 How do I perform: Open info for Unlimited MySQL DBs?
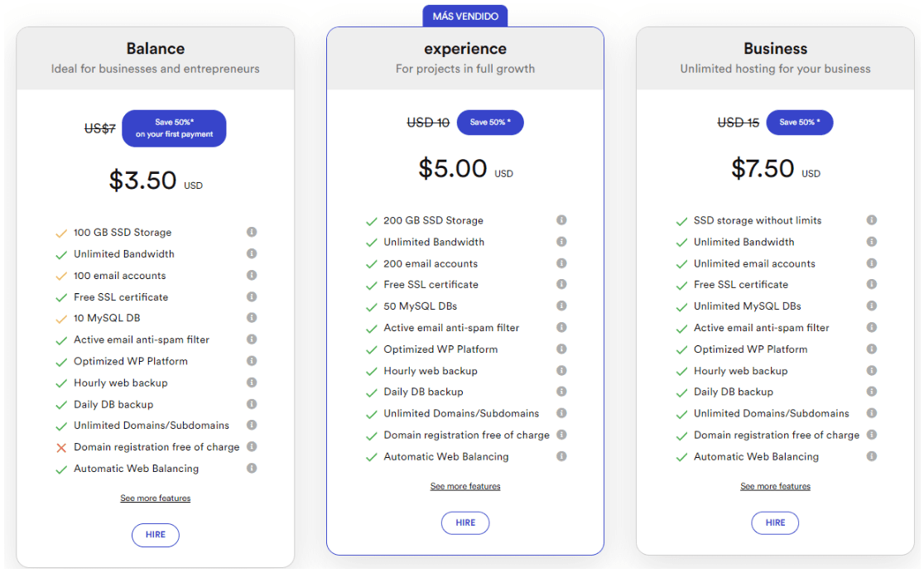(872, 306)
